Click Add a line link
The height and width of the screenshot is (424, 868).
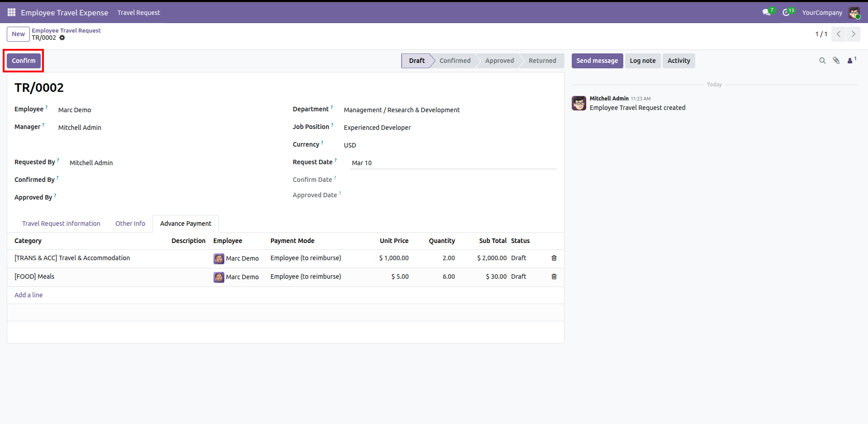pos(28,295)
